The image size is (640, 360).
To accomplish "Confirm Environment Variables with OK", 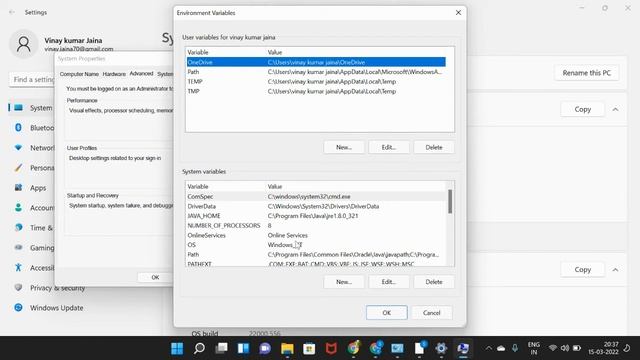I will tap(387, 313).
